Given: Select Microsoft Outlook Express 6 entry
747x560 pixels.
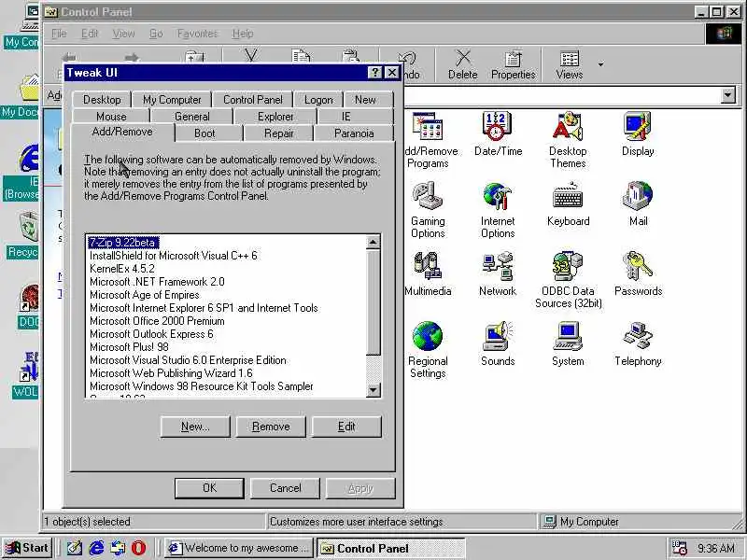Looking at the screenshot, I should click(x=151, y=334).
